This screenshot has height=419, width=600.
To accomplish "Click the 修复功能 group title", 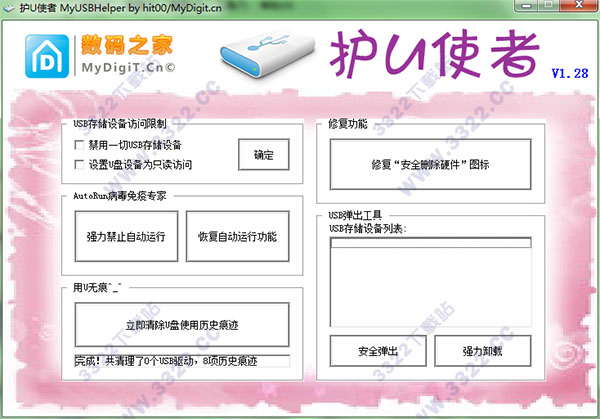I will click(347, 124).
